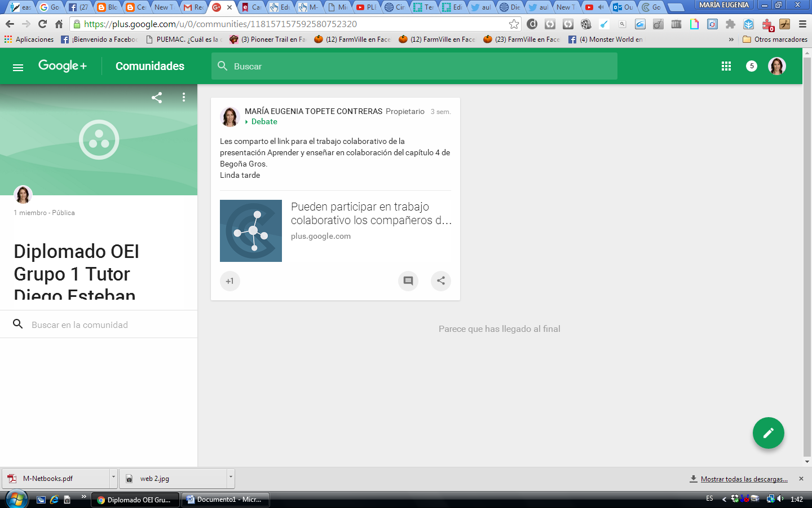Go to the Comunidades section
Image resolution: width=812 pixels, height=508 pixels.
(x=150, y=66)
